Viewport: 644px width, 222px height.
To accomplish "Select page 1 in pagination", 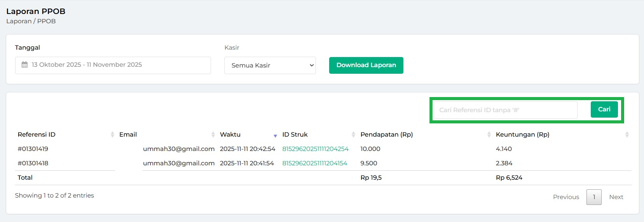I will coord(594,197).
